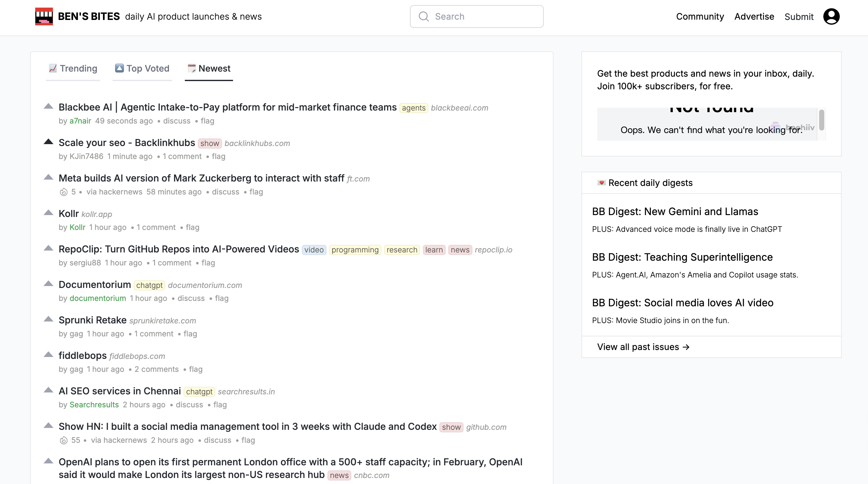Open the Advertise menu link
This screenshot has width=868, height=484.
click(x=754, y=16)
